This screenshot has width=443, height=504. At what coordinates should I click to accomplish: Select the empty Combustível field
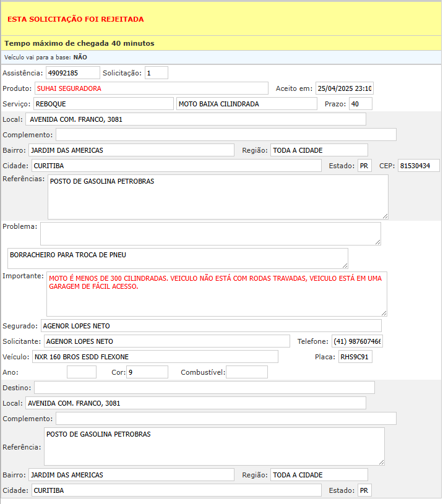(246, 372)
